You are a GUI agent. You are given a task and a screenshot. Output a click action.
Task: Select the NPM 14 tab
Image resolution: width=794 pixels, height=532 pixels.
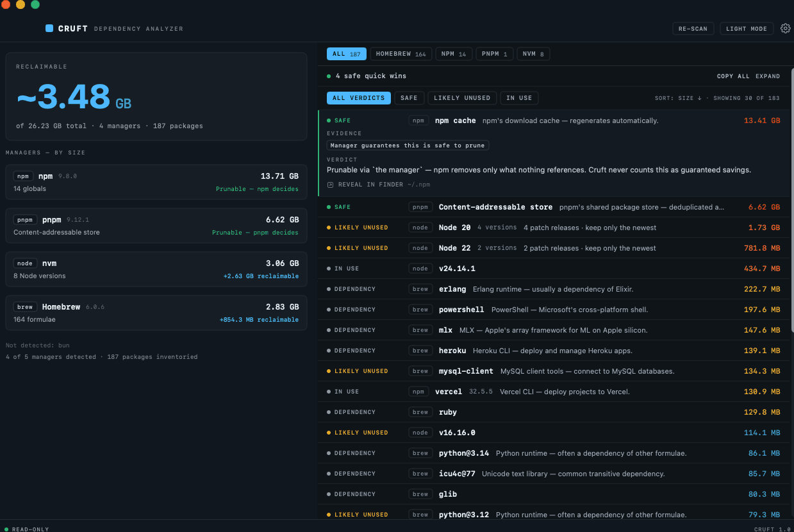(x=454, y=54)
